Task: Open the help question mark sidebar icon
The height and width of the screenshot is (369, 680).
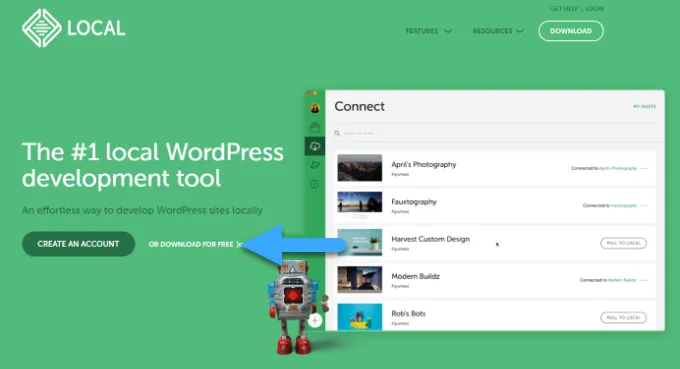Action: point(315,184)
